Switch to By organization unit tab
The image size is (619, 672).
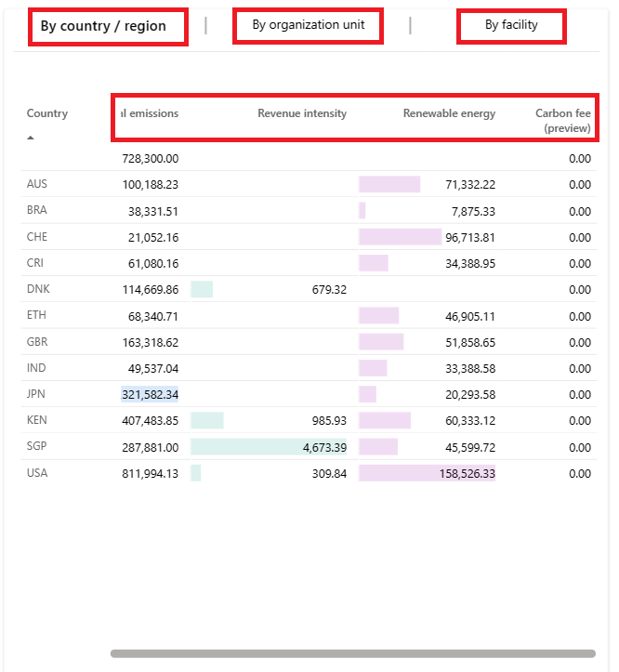(308, 25)
